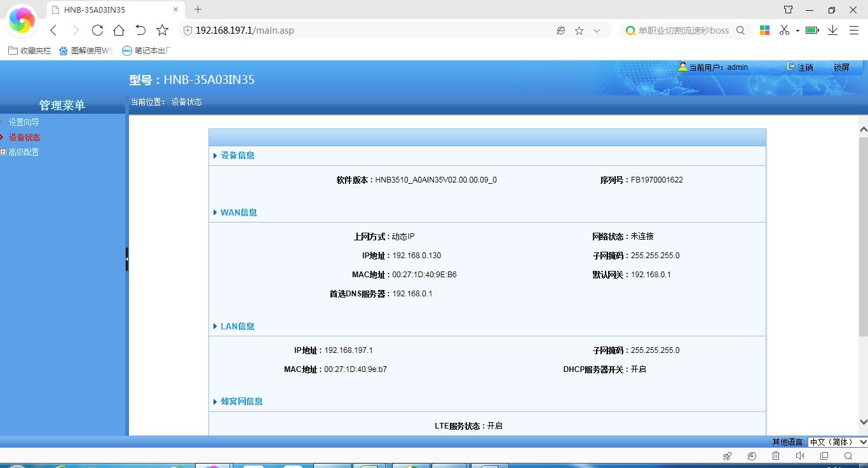Mute sound via status bar speaker icon
The height and width of the screenshot is (468, 868).
(x=800, y=456)
